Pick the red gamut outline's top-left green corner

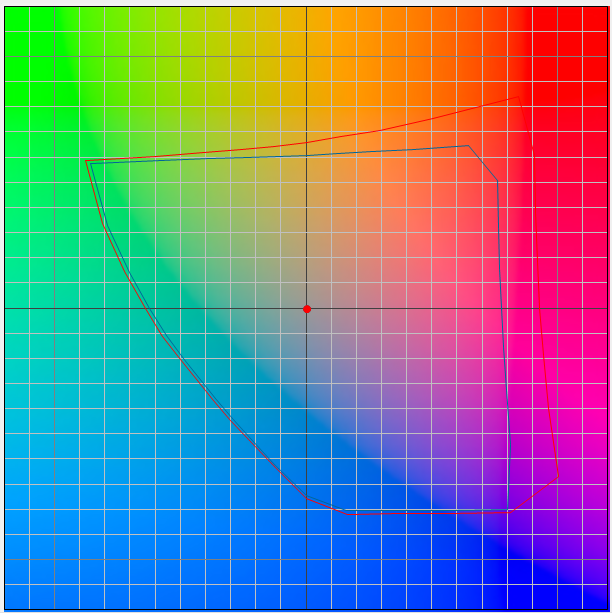click(x=86, y=161)
